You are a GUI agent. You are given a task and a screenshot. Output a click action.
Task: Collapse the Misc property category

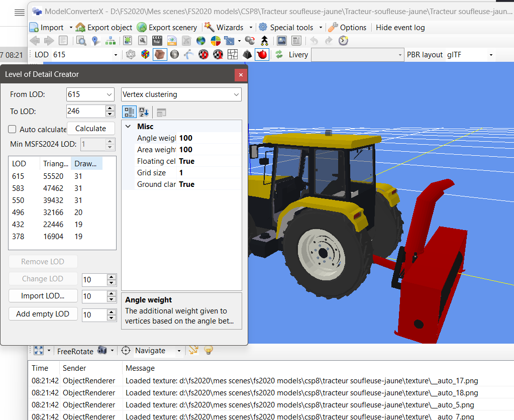click(x=128, y=127)
